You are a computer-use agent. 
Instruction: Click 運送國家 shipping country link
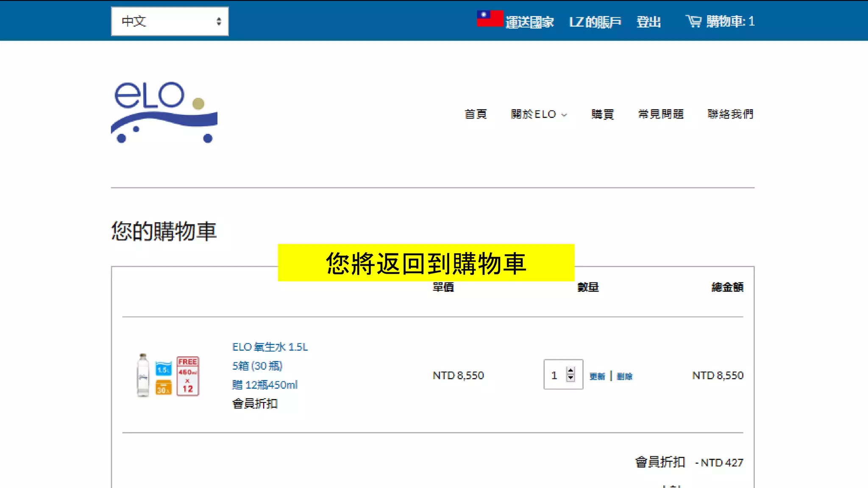529,22
